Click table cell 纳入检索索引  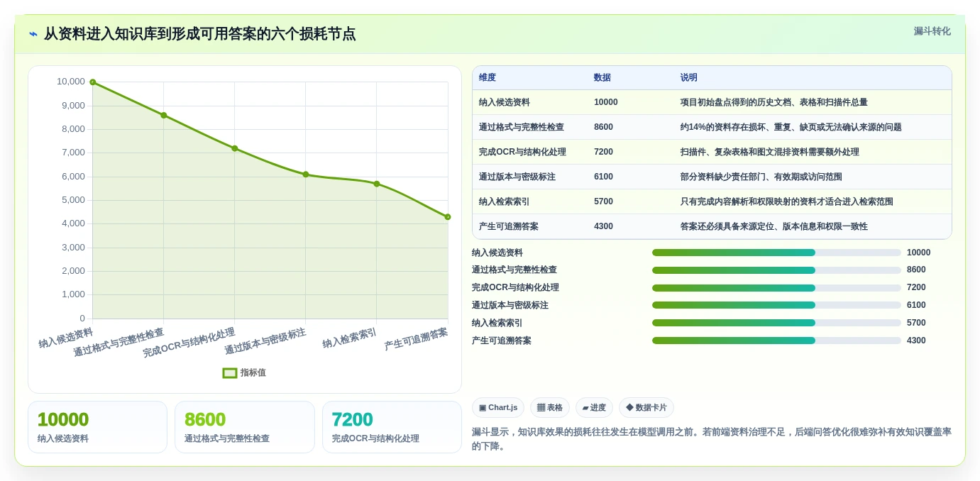(505, 201)
